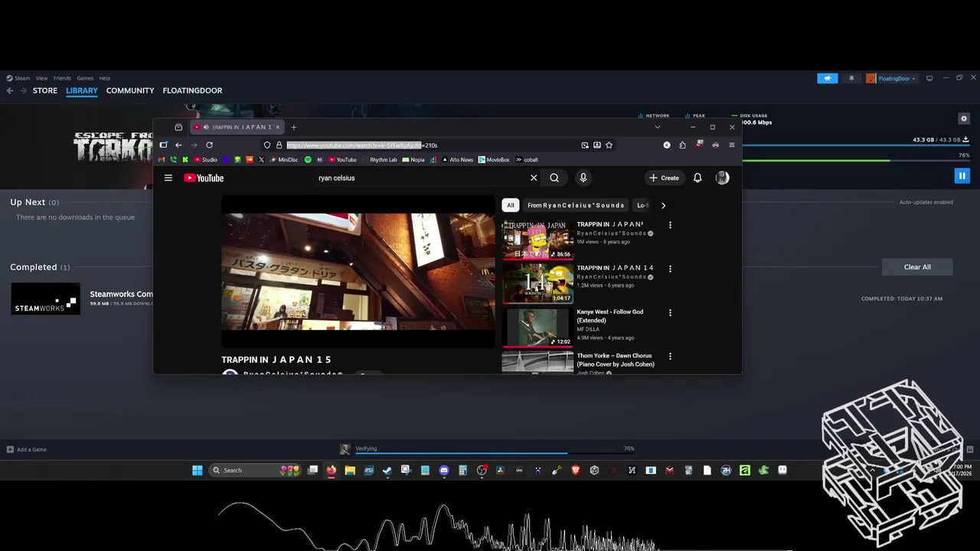This screenshot has width=980, height=551.
Task: Open the FLOATINGDOOR profile tab in Steam
Action: coord(192,90)
